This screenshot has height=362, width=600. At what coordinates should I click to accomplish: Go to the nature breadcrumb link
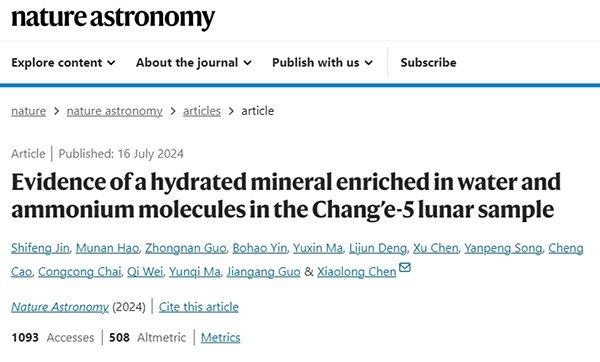pos(28,111)
